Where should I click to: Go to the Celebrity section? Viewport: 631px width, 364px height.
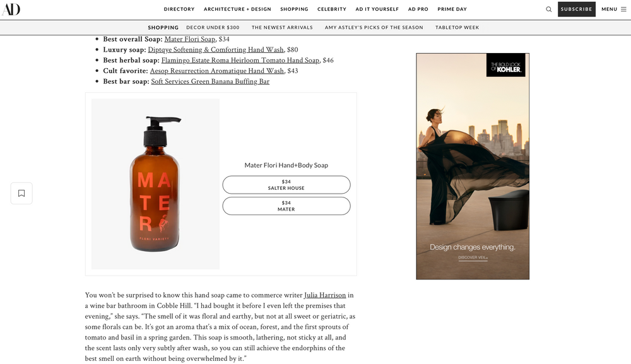click(332, 9)
